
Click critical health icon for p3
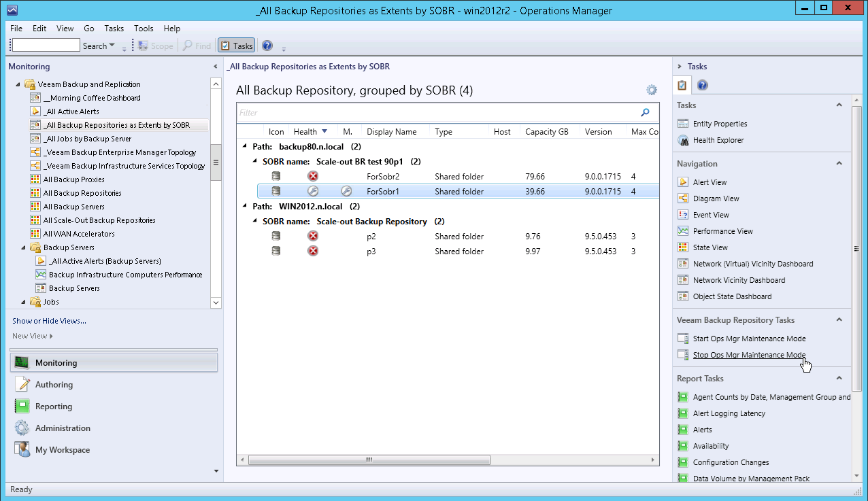pyautogui.click(x=313, y=252)
